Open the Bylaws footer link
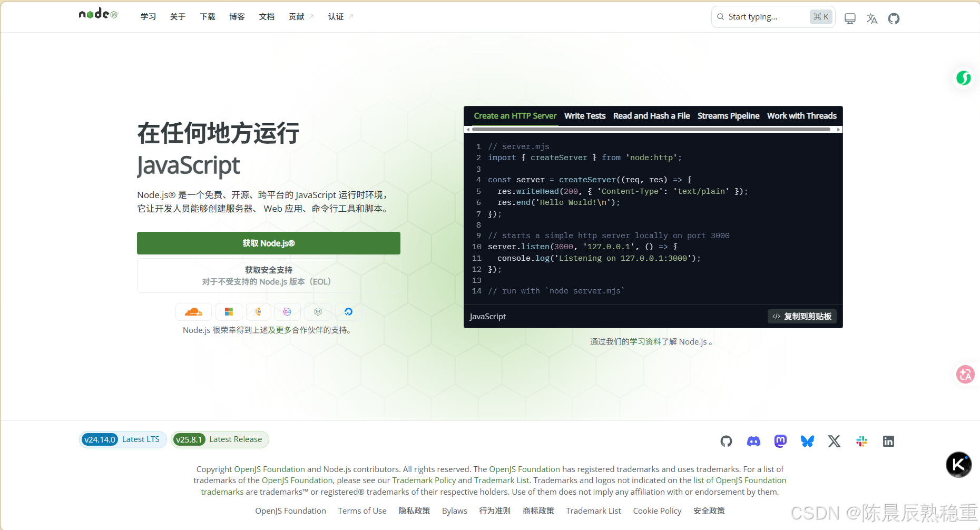Image resolution: width=980 pixels, height=530 pixels. click(455, 511)
